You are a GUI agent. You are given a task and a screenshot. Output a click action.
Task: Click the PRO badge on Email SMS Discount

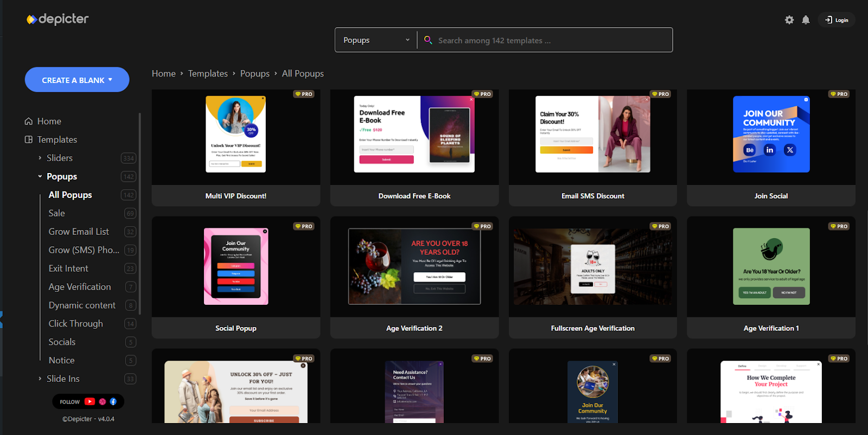tap(661, 94)
